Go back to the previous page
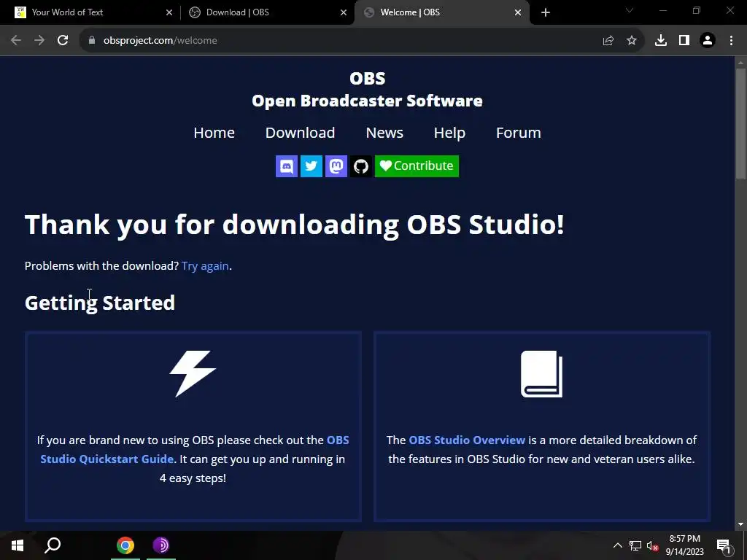The width and height of the screenshot is (747, 560). pos(16,41)
